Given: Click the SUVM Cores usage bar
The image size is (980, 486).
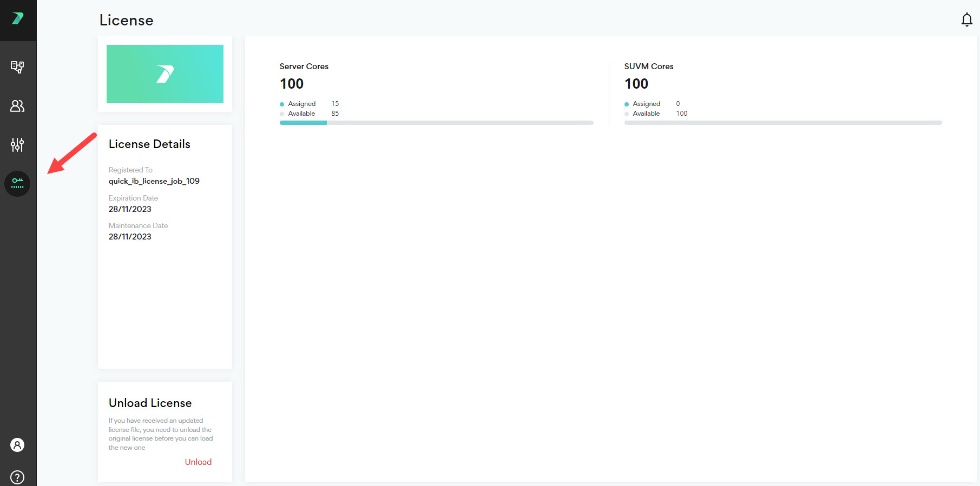Looking at the screenshot, I should click(782, 123).
